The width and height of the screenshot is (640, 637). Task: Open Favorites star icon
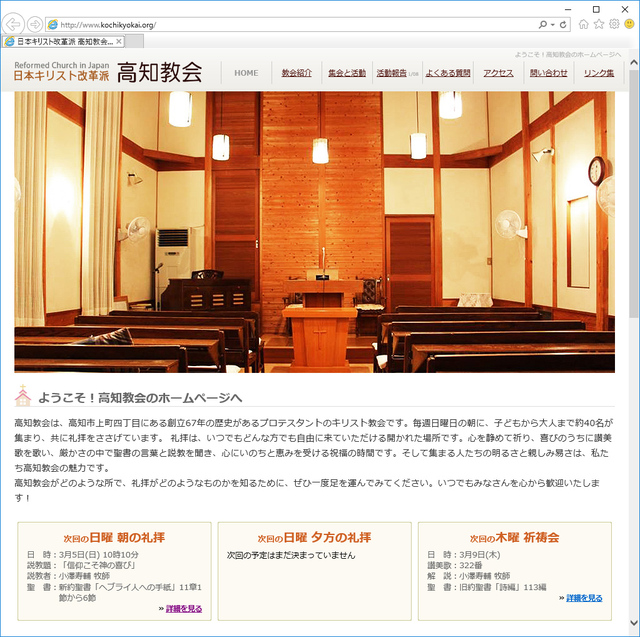pyautogui.click(x=599, y=23)
